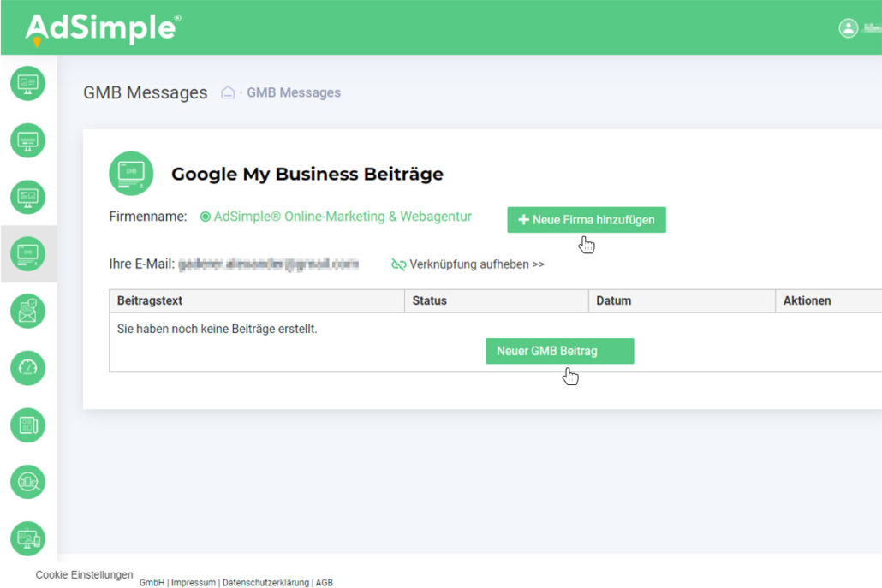Click the topmost monitor icon in the sidebar
The width and height of the screenshot is (882, 588).
coord(27,83)
